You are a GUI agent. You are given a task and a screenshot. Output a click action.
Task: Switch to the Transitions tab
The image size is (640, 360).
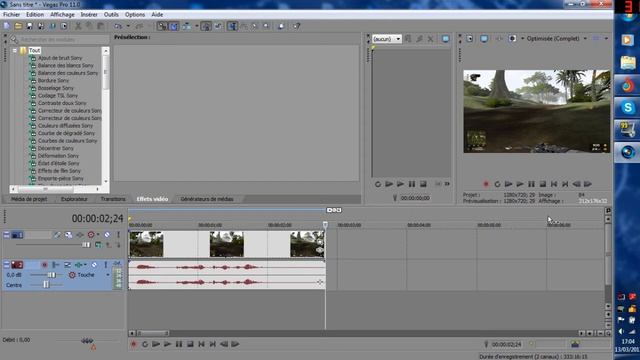pos(113,199)
